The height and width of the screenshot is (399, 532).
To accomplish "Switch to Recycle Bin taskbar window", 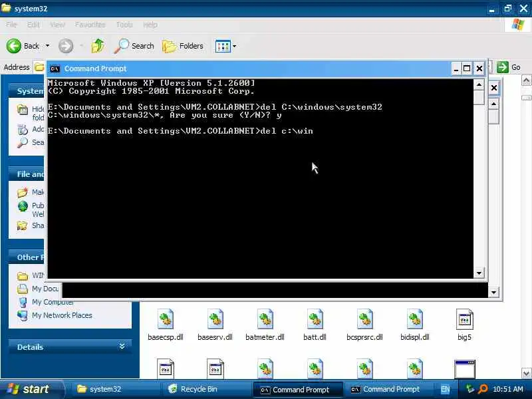I will (x=207, y=389).
